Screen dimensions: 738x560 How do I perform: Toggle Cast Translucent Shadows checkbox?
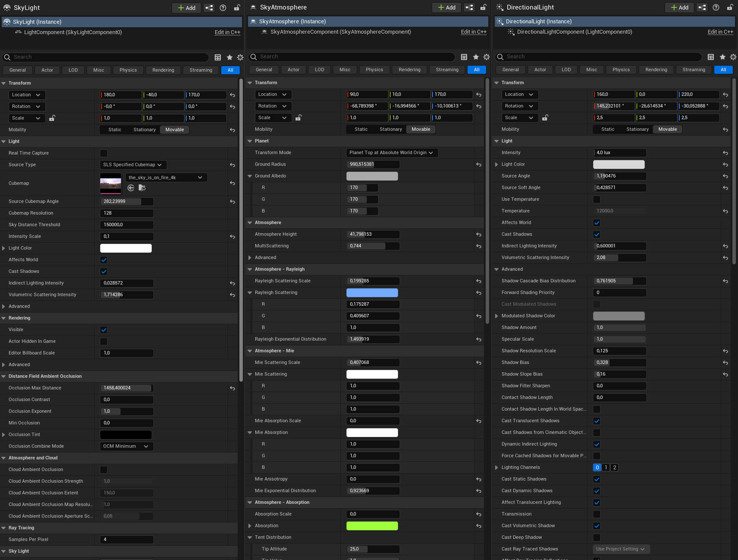[597, 421]
